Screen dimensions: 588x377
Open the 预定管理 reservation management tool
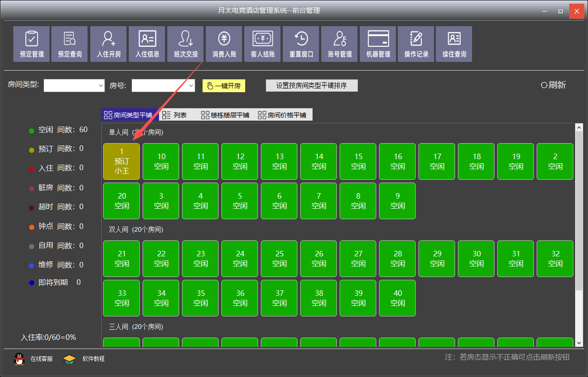tap(32, 44)
